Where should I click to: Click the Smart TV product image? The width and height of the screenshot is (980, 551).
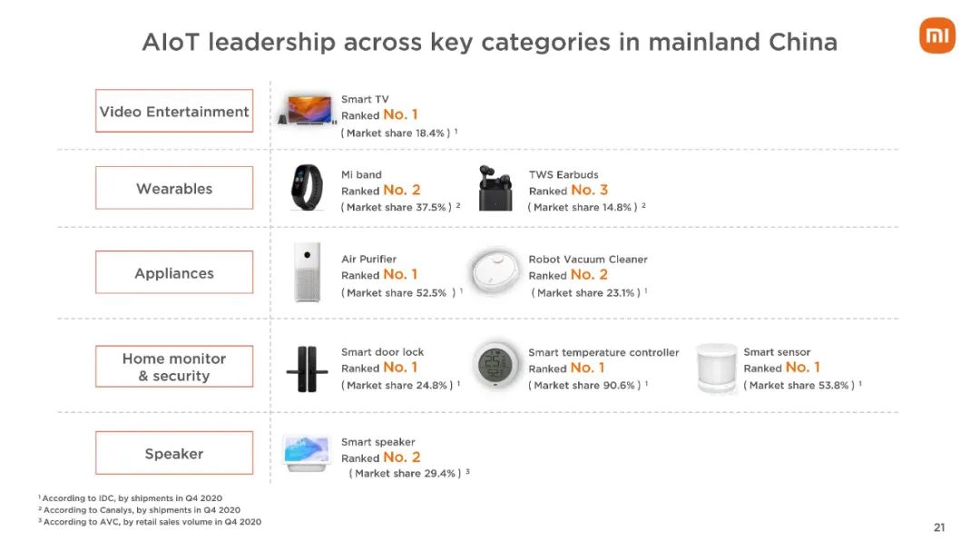(x=308, y=111)
